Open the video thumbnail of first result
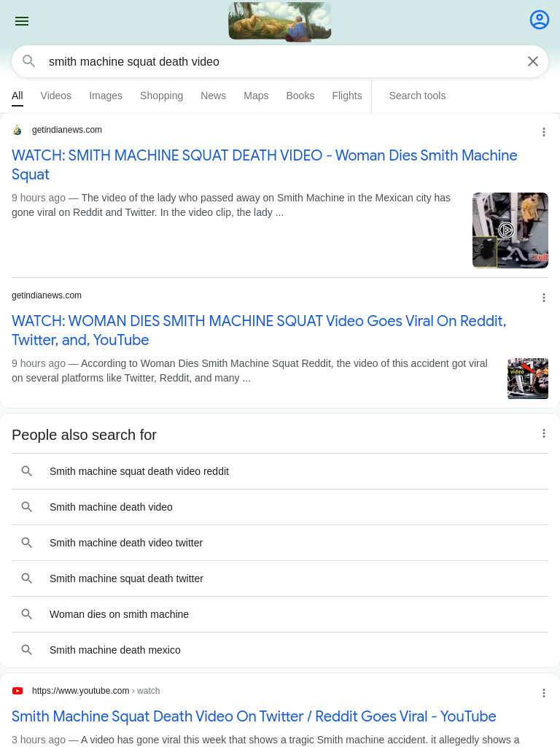 (x=510, y=231)
